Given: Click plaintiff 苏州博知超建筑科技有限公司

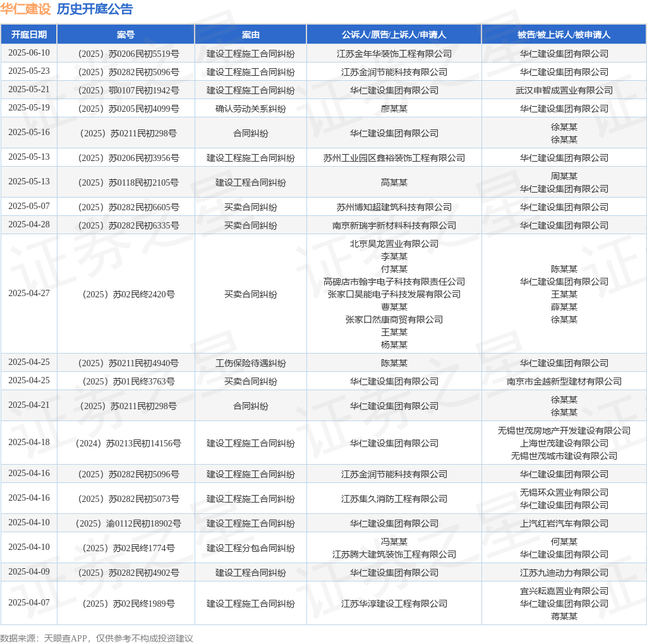Looking at the screenshot, I should point(394,207).
